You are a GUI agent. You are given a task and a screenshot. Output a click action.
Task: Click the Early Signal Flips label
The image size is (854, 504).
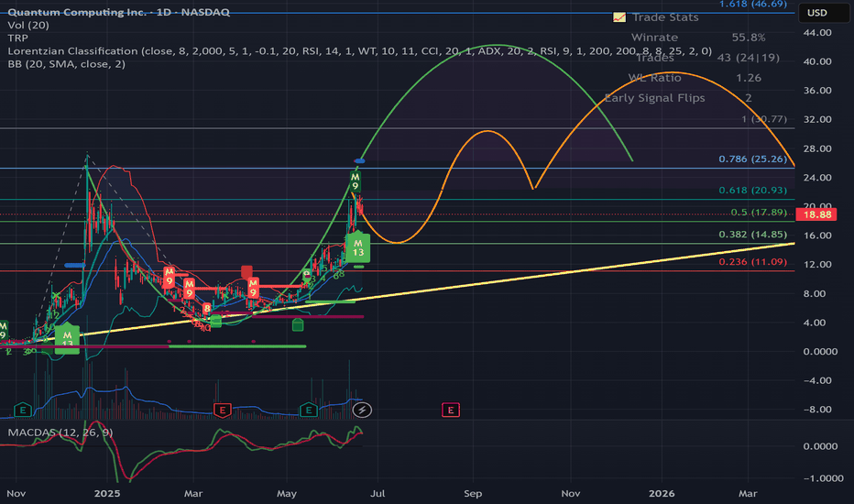pos(654,98)
